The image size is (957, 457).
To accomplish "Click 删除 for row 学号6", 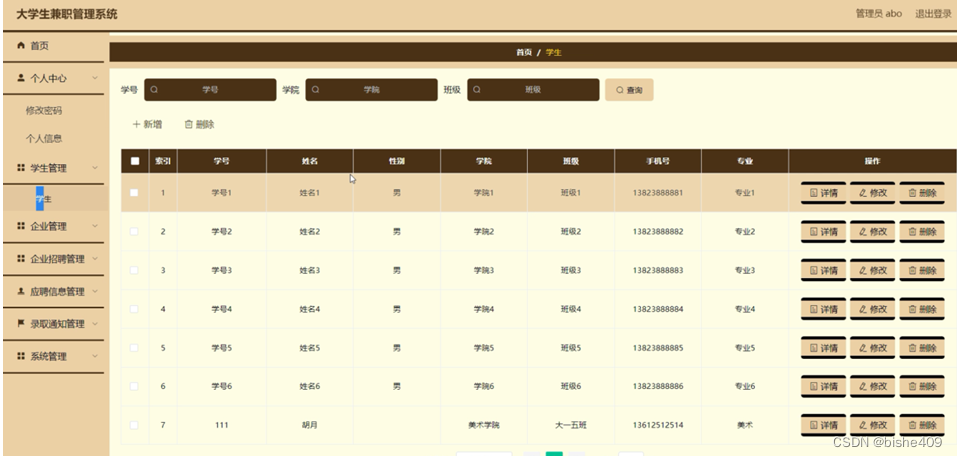I will click(x=922, y=386).
